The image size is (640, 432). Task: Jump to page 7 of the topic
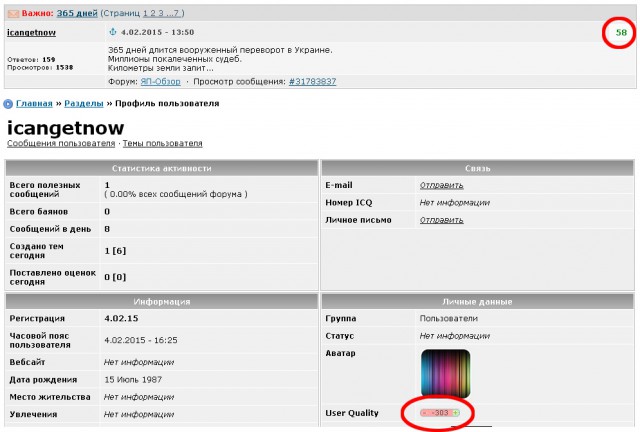[x=176, y=13]
